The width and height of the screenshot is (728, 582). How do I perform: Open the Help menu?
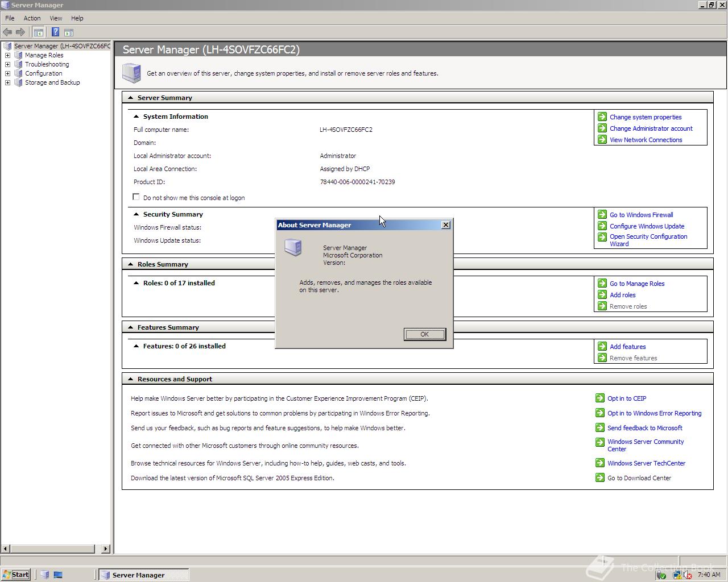coord(77,18)
